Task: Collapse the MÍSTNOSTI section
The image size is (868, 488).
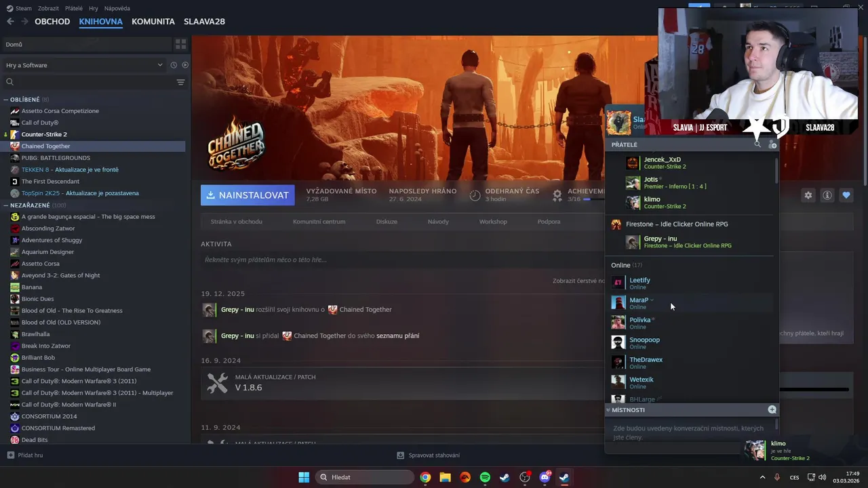Action: (x=608, y=410)
